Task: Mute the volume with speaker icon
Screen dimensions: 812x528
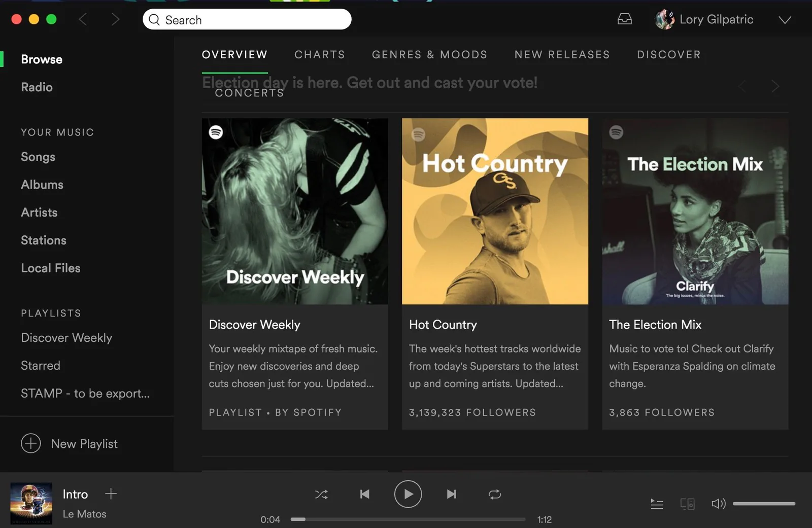Action: click(x=718, y=504)
